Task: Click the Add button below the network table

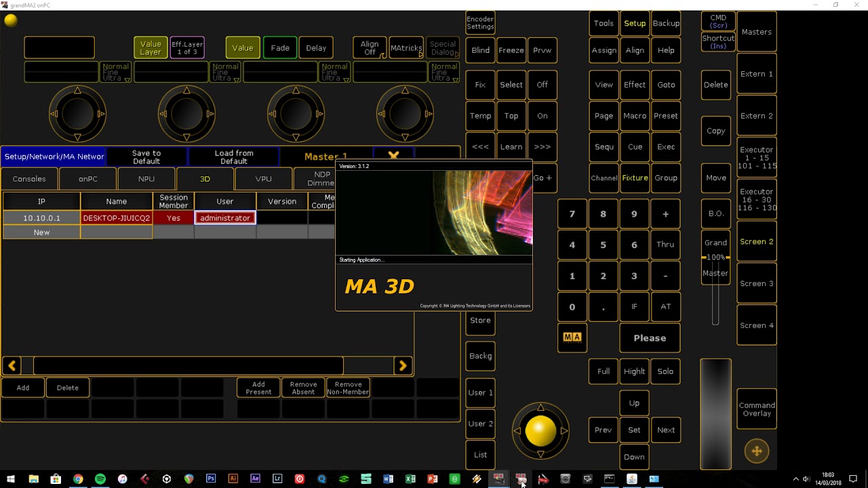Action: (23, 388)
